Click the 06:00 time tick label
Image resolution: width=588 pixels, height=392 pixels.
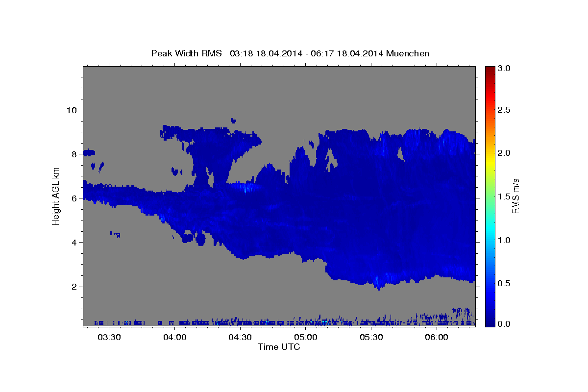click(x=437, y=338)
